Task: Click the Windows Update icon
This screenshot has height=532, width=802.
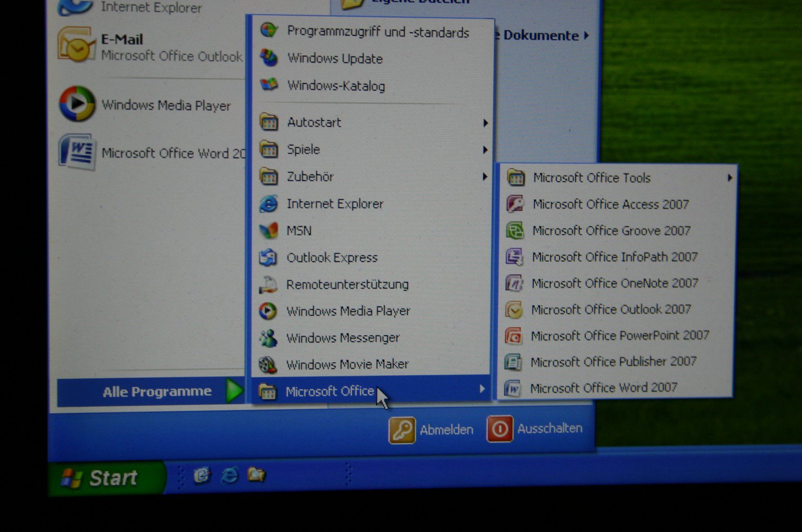Action: click(x=269, y=58)
